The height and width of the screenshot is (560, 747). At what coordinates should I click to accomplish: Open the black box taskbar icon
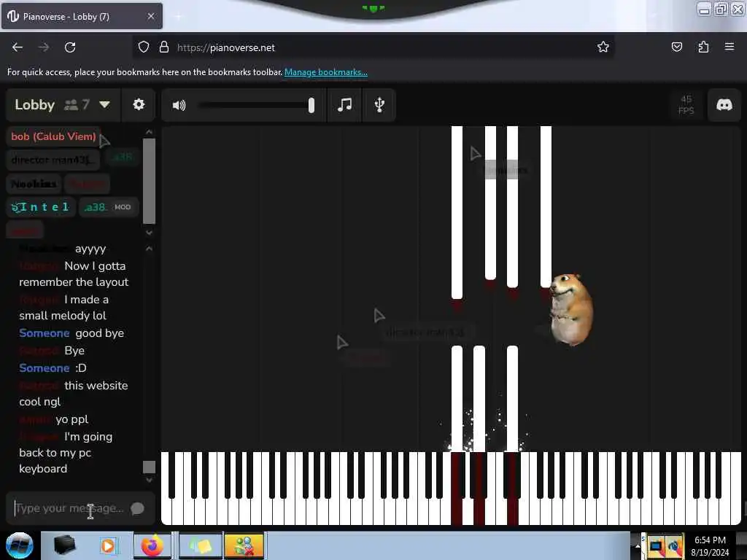tap(64, 545)
